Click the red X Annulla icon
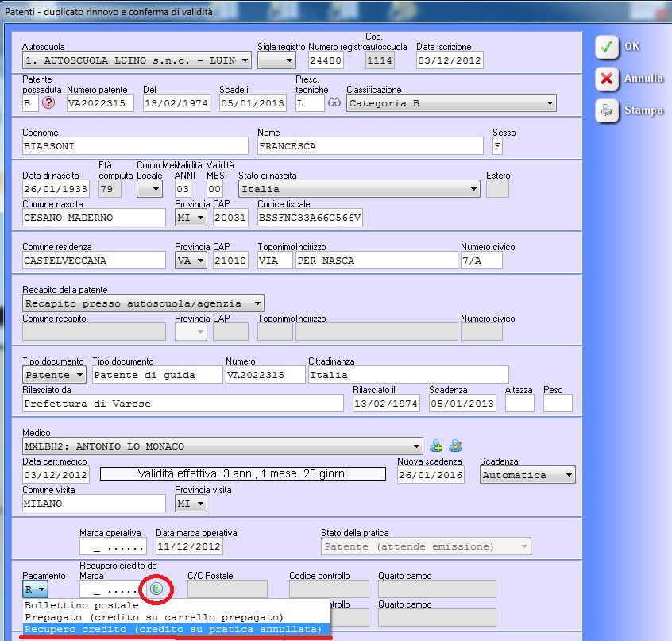The height and width of the screenshot is (641, 672). (607, 79)
